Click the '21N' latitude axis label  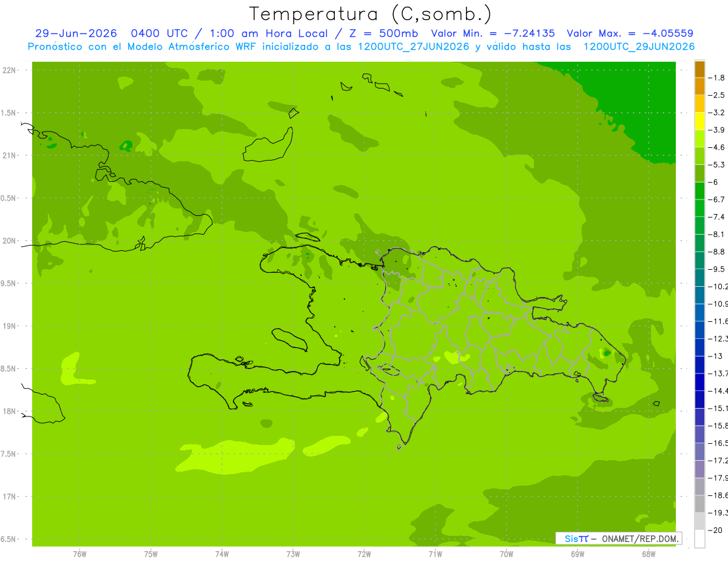10,156
